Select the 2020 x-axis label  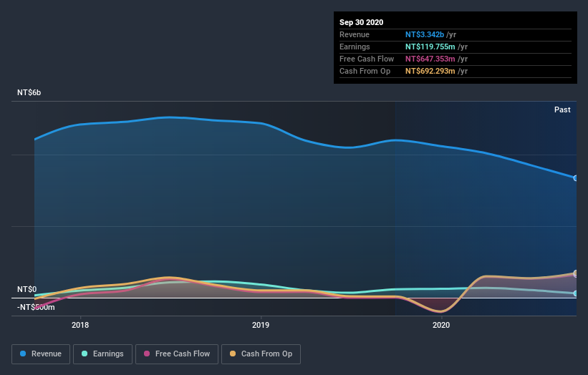point(441,325)
